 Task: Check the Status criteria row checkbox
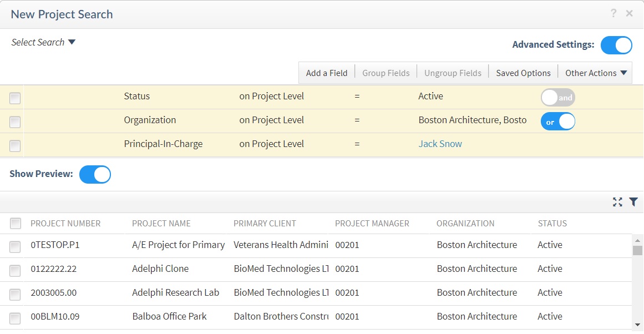point(15,98)
